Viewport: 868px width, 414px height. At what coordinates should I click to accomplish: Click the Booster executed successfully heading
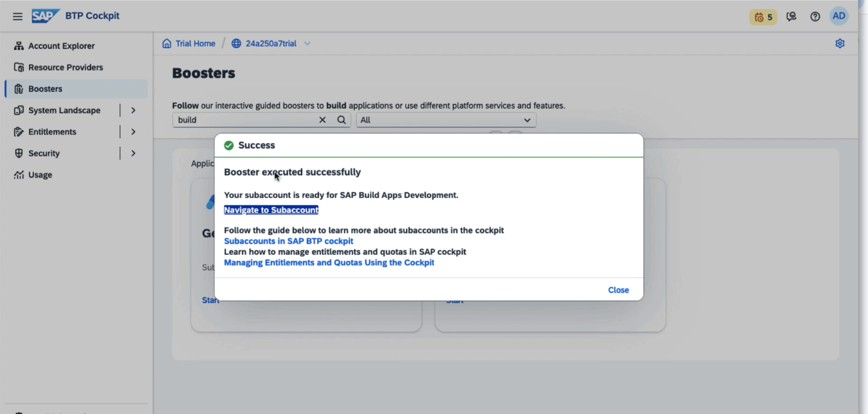coord(293,172)
